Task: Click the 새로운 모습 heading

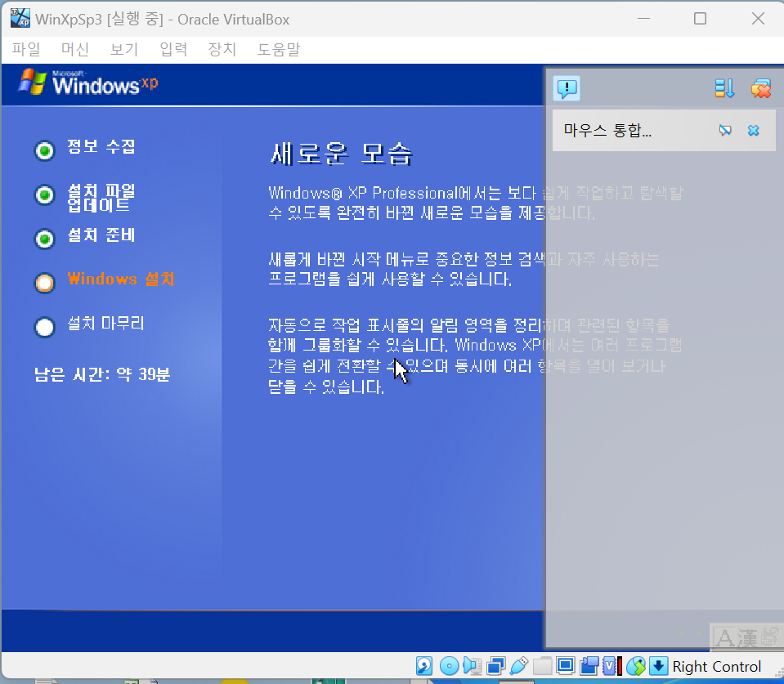Action: [x=342, y=154]
